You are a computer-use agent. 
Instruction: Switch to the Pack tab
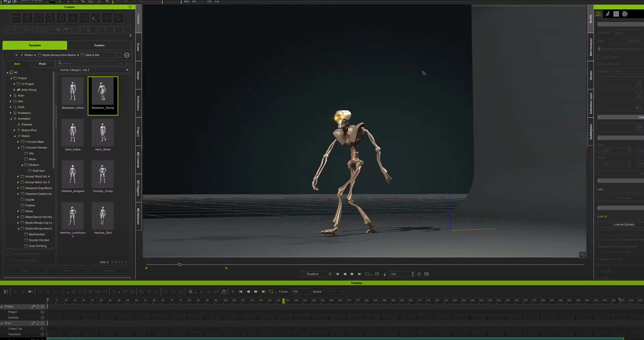tap(42, 64)
